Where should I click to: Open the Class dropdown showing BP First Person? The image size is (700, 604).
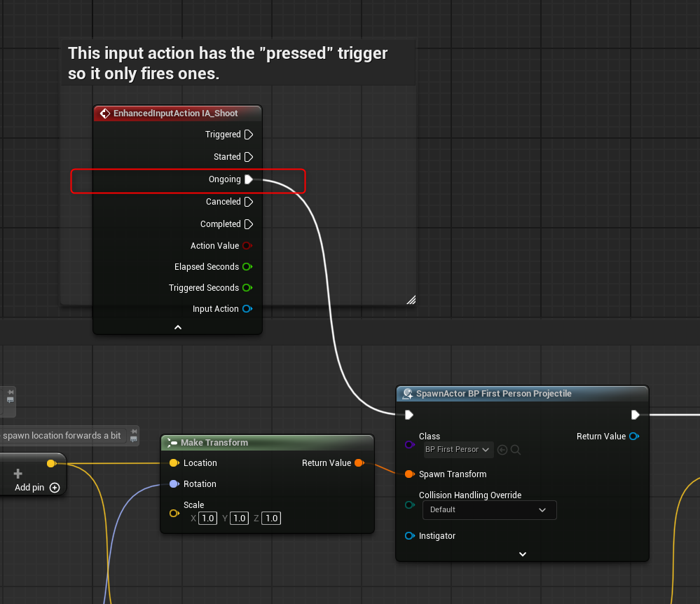click(458, 450)
